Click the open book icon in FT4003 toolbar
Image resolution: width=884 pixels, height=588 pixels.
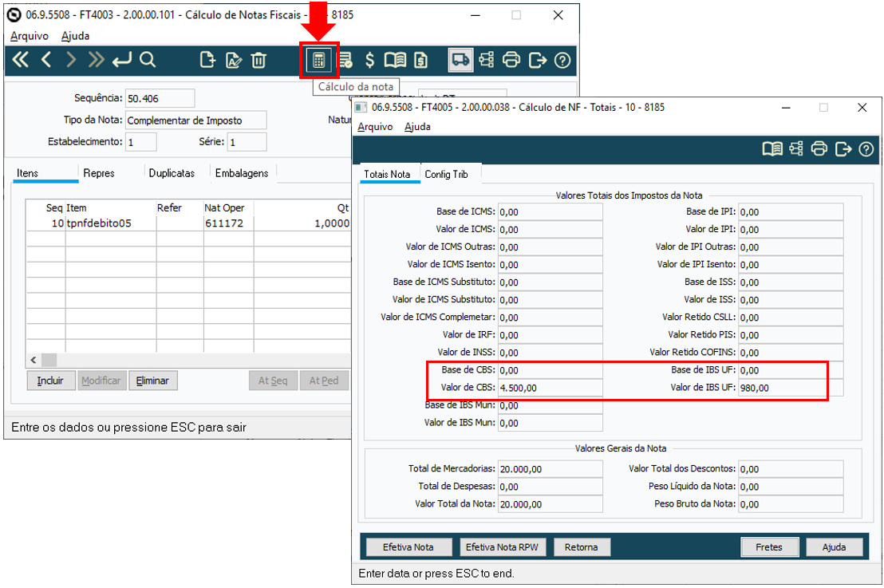(x=395, y=60)
